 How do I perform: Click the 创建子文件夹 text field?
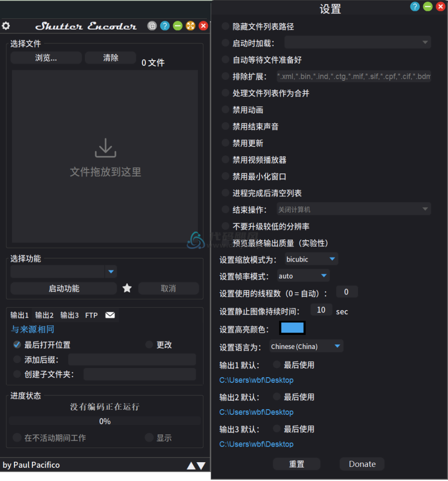click(140, 374)
